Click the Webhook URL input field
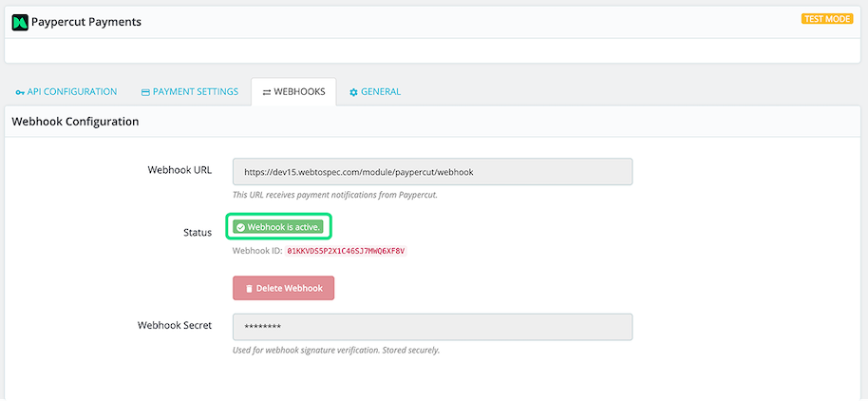 (432, 172)
